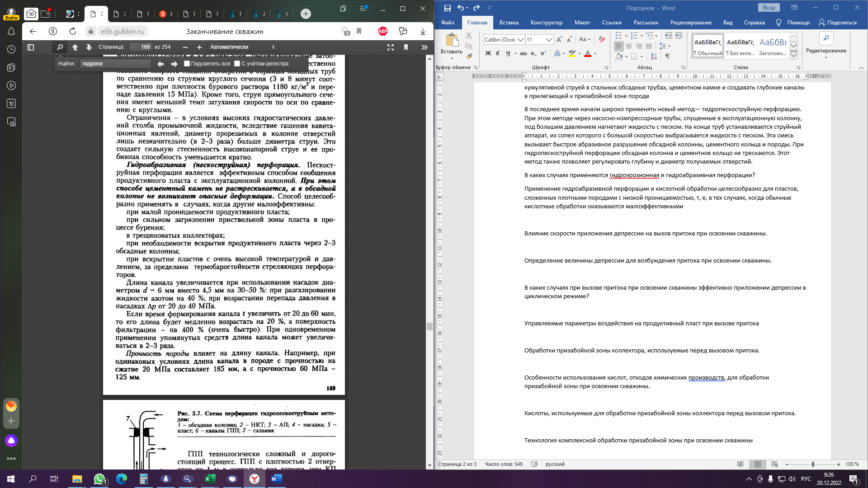This screenshot has width=868, height=488.
Task: Toggle subscript formatting in Word
Action: [533, 53]
